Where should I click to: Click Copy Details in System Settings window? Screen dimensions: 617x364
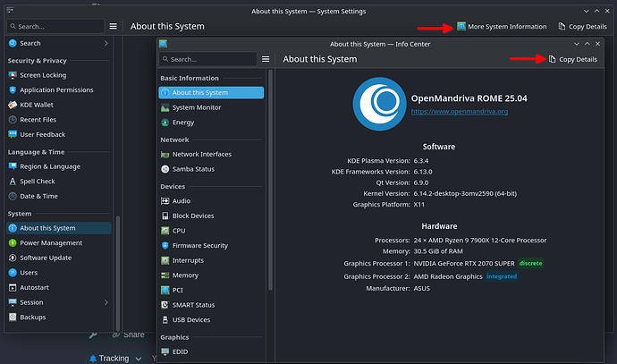582,26
